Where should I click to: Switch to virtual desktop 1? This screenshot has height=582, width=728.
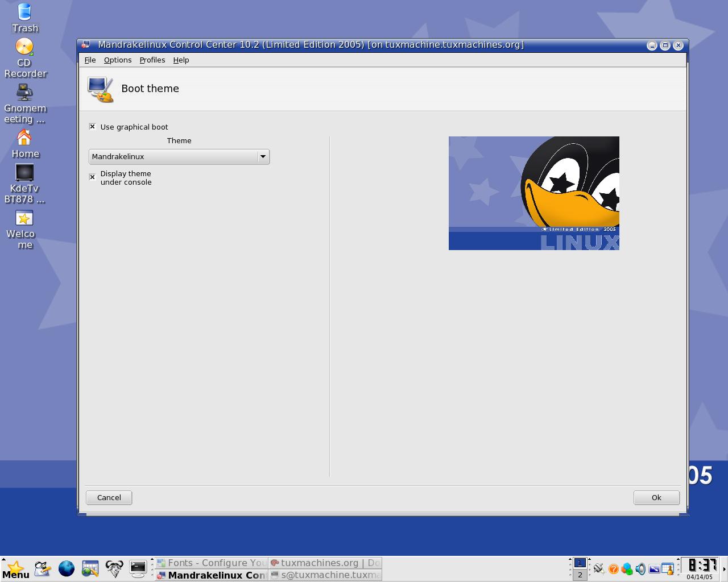(x=580, y=563)
